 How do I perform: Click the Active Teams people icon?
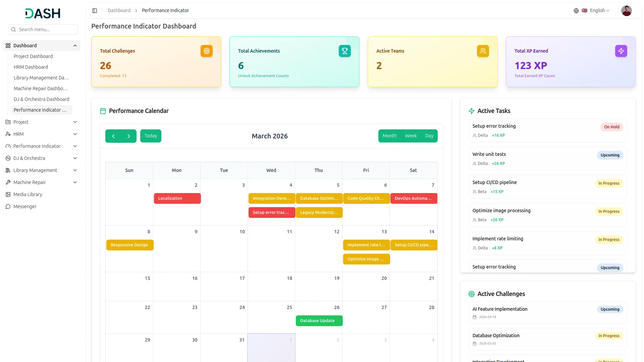483,51
